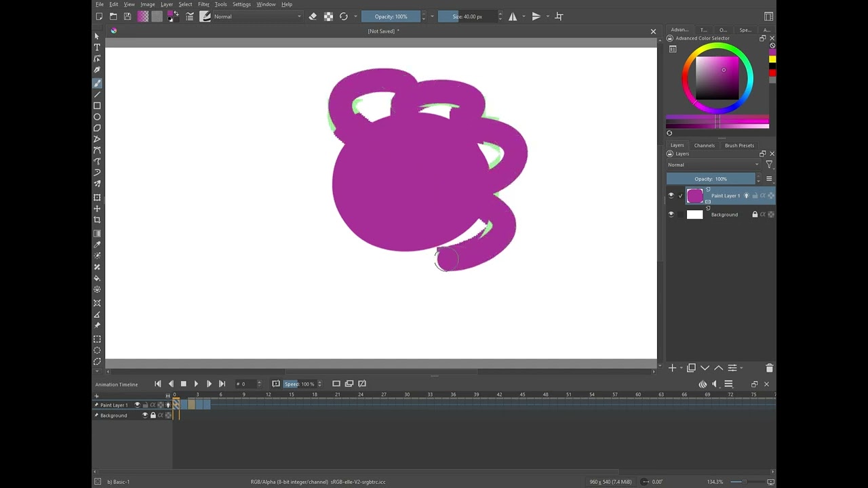Select the Text tool in toolbox
This screenshot has height=488, width=868.
pos(97,47)
